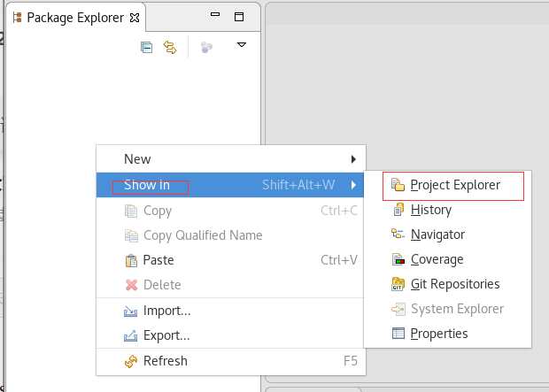Maximize the Package Explorer view

[239, 17]
